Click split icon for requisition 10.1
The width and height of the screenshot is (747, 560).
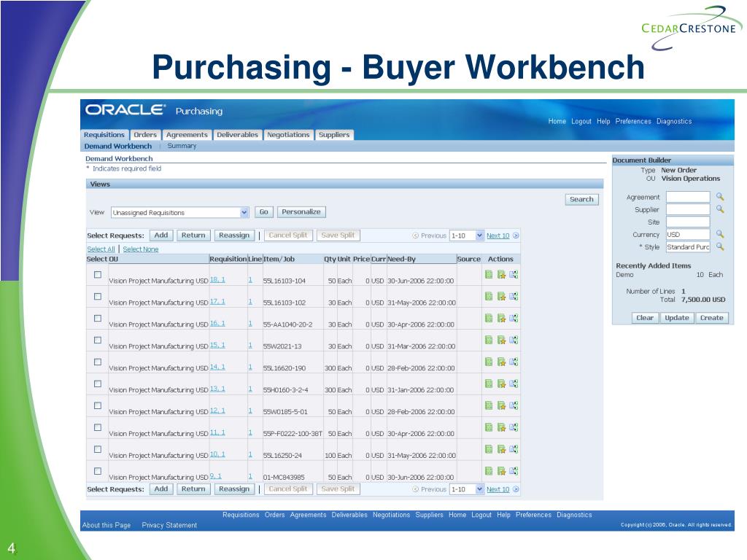point(514,449)
